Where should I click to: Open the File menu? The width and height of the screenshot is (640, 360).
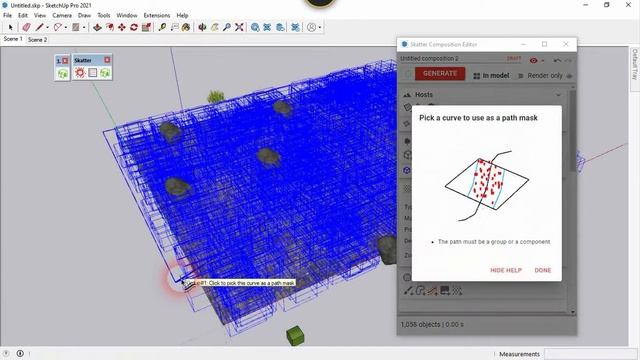pos(7,15)
